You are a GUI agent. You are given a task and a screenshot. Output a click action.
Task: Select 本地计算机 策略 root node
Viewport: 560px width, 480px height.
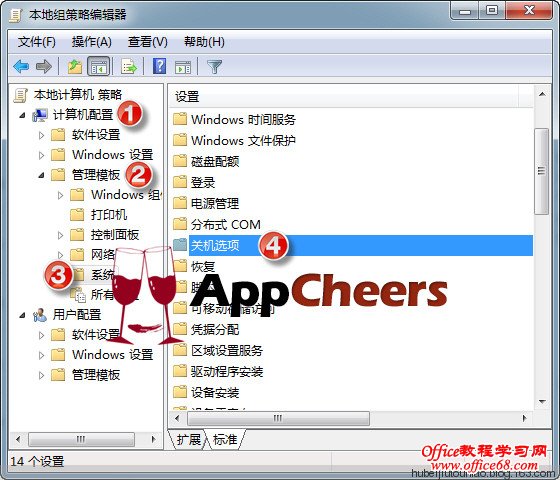click(x=78, y=95)
